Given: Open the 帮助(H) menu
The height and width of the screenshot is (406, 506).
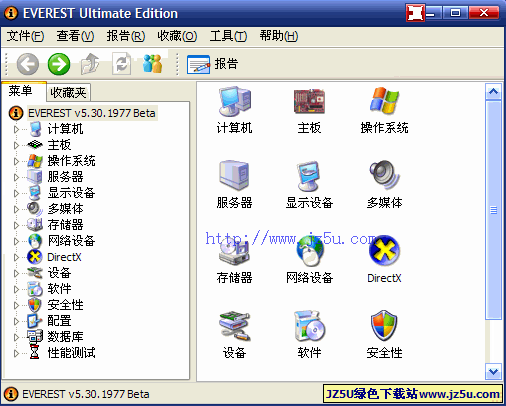Looking at the screenshot, I should [279, 36].
